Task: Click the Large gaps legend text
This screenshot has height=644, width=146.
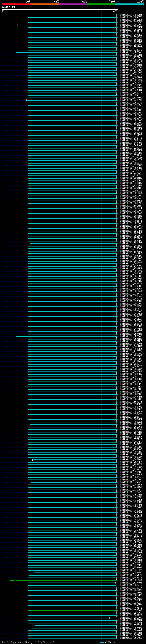Action: (28, 642)
